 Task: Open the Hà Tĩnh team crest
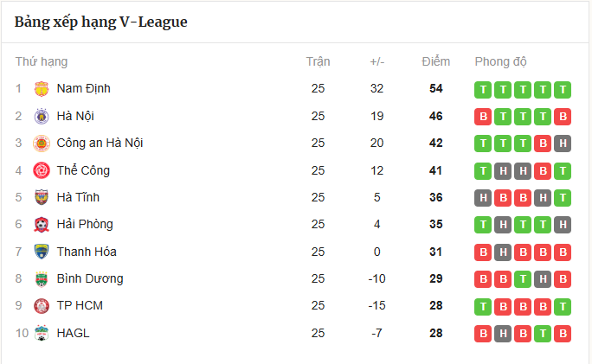42,197
